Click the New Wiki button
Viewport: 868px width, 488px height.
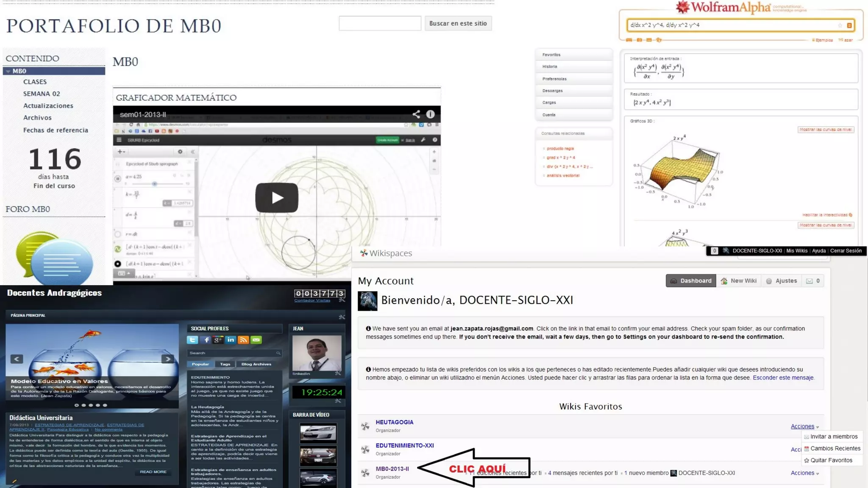tap(739, 281)
